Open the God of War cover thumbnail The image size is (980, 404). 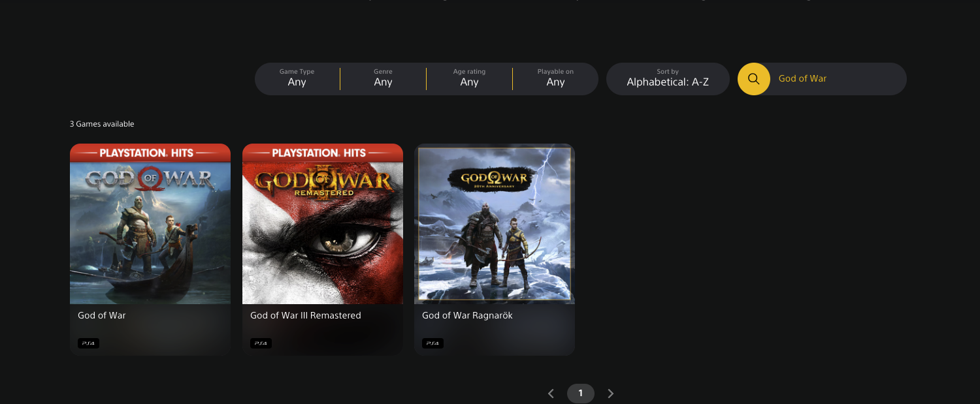[150, 224]
